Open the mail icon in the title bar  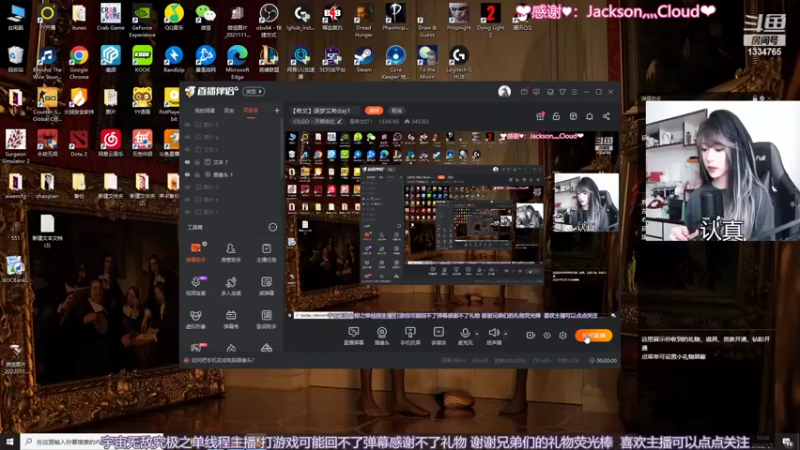524,92
